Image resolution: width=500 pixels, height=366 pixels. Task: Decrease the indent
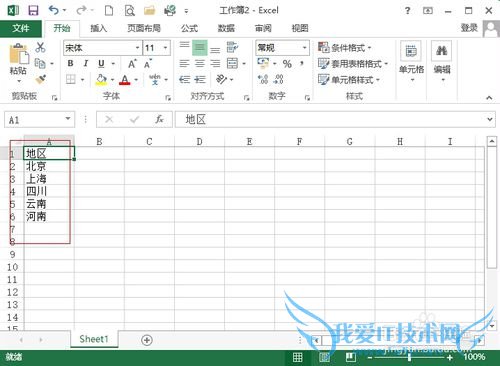click(x=184, y=79)
